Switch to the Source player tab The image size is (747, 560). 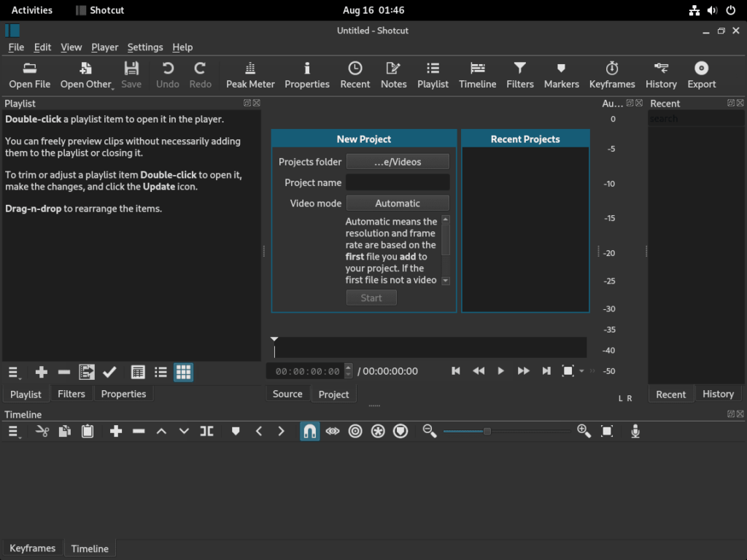tap(287, 394)
